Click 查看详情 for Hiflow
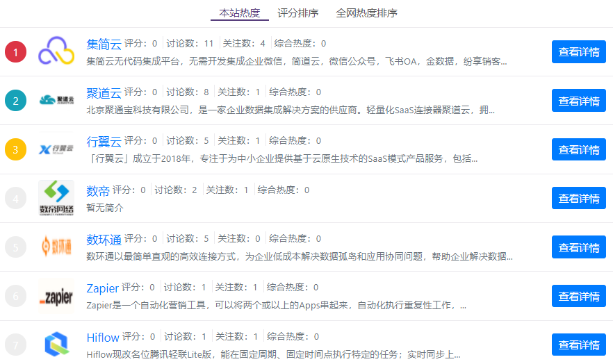The height and width of the screenshot is (364, 613). point(578,345)
